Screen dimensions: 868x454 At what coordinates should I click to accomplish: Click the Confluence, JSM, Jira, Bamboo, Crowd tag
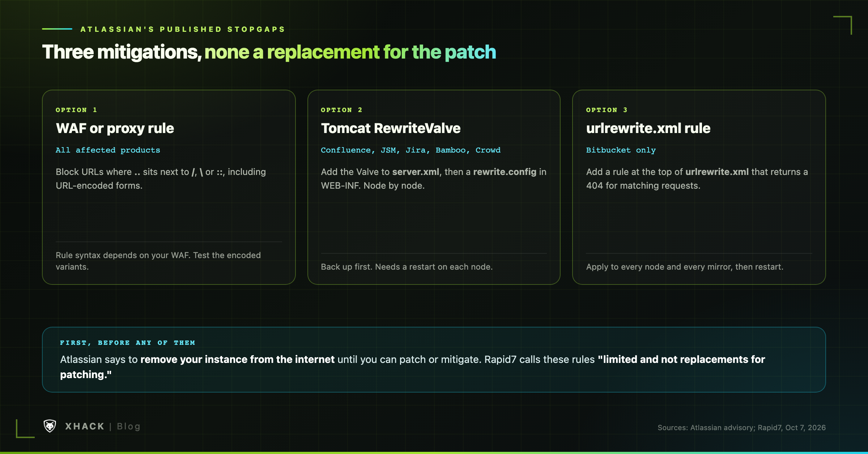(410, 150)
